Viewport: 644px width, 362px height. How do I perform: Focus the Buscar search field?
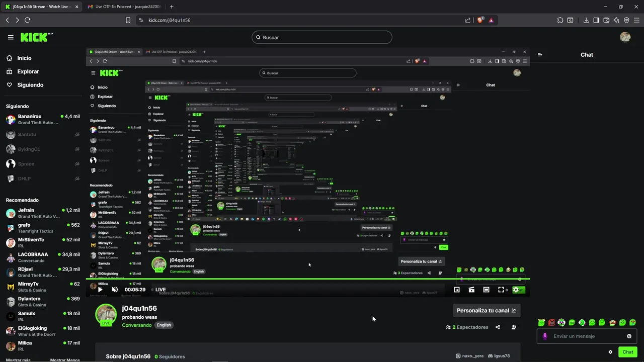(x=322, y=37)
